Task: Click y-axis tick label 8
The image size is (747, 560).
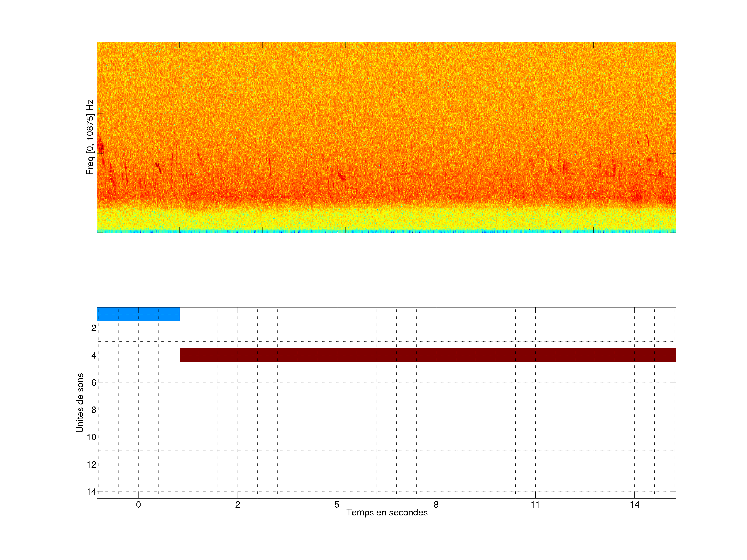Action: (94, 410)
